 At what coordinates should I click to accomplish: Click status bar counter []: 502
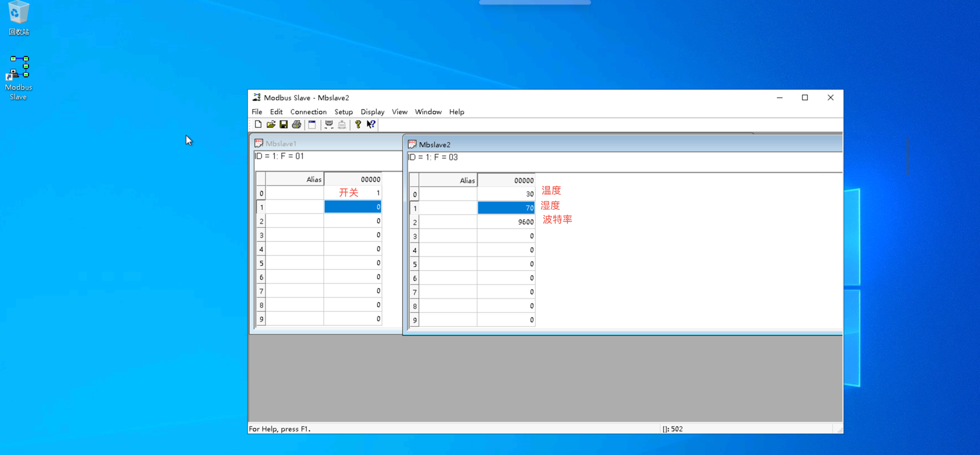pos(673,429)
